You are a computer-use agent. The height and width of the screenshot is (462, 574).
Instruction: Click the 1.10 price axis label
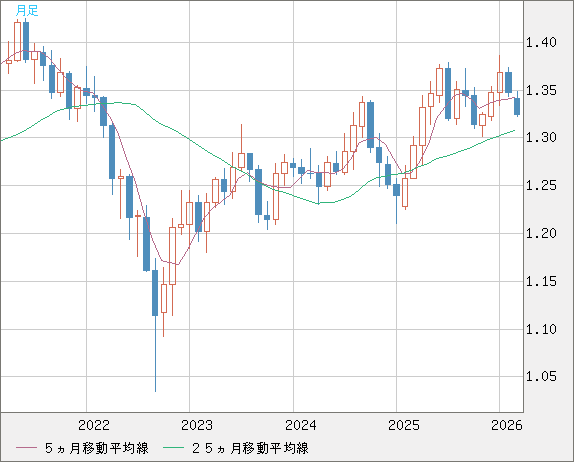coord(541,329)
